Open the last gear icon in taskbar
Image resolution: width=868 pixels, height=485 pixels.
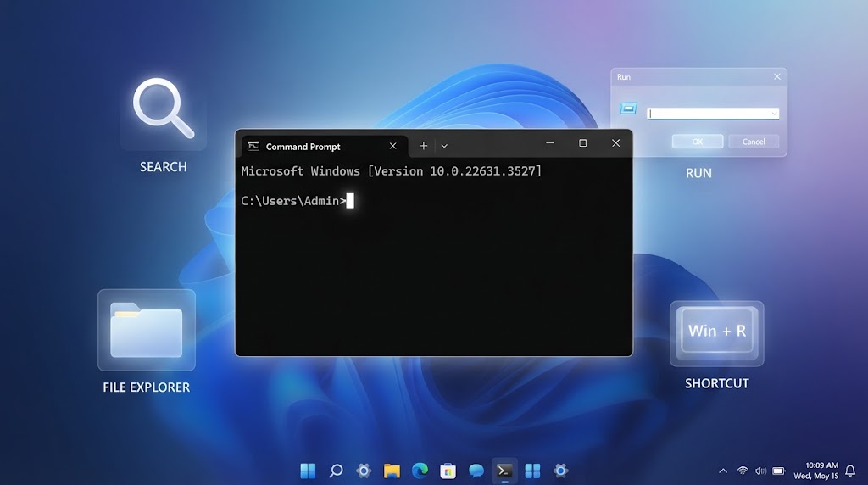(x=561, y=471)
